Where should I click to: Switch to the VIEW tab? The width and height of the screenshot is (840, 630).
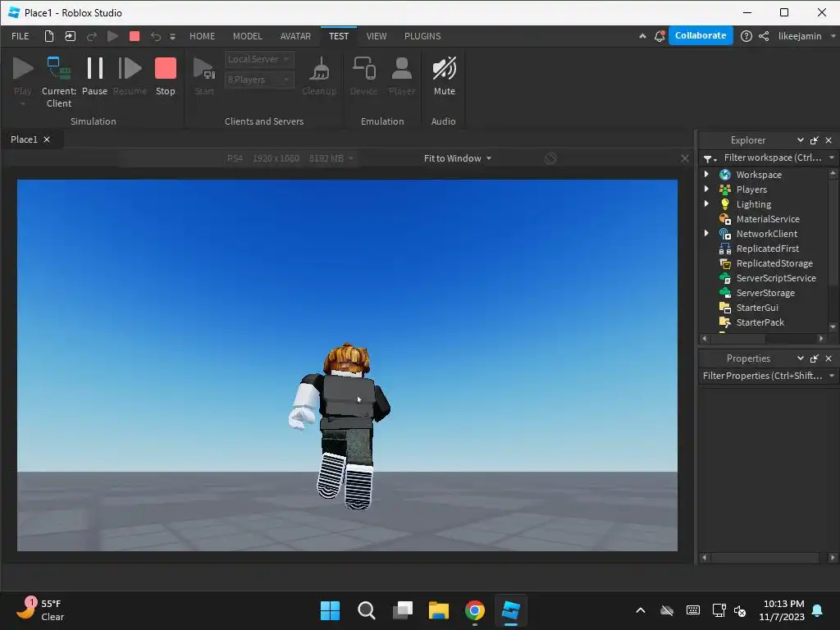[x=376, y=36]
